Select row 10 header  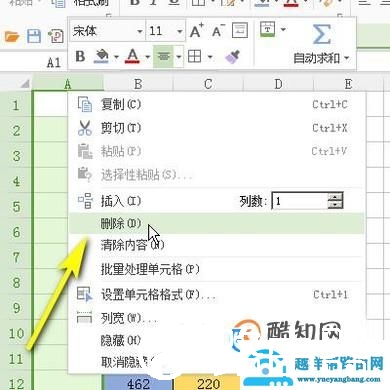tap(16, 333)
